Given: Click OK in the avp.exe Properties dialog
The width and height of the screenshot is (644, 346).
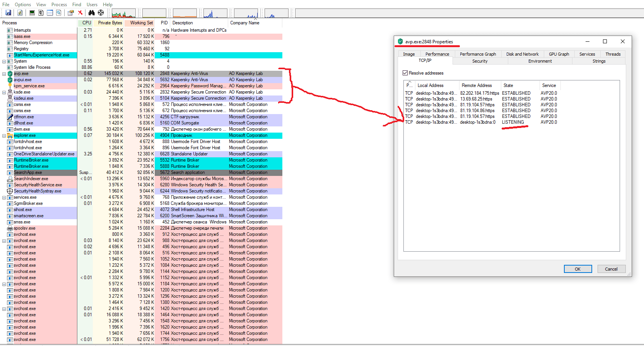Looking at the screenshot, I should tap(577, 269).
